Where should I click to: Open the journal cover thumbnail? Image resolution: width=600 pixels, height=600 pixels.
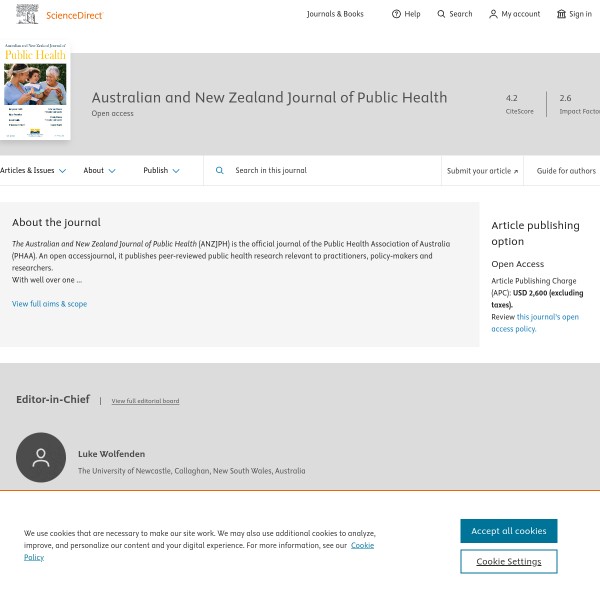click(x=35, y=92)
